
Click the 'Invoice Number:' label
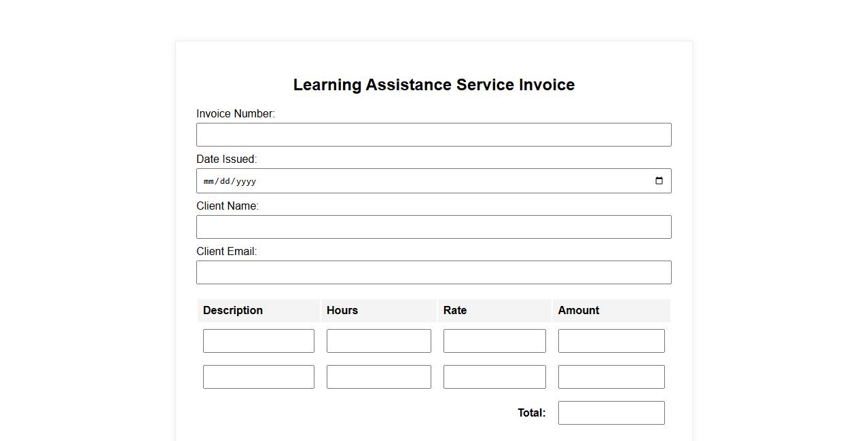[x=236, y=114]
